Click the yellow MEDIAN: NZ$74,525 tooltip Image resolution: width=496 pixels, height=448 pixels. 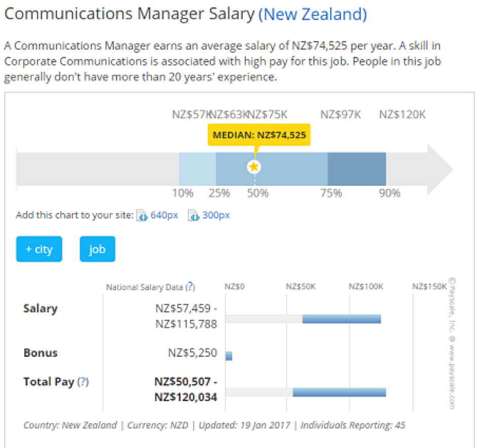(258, 135)
